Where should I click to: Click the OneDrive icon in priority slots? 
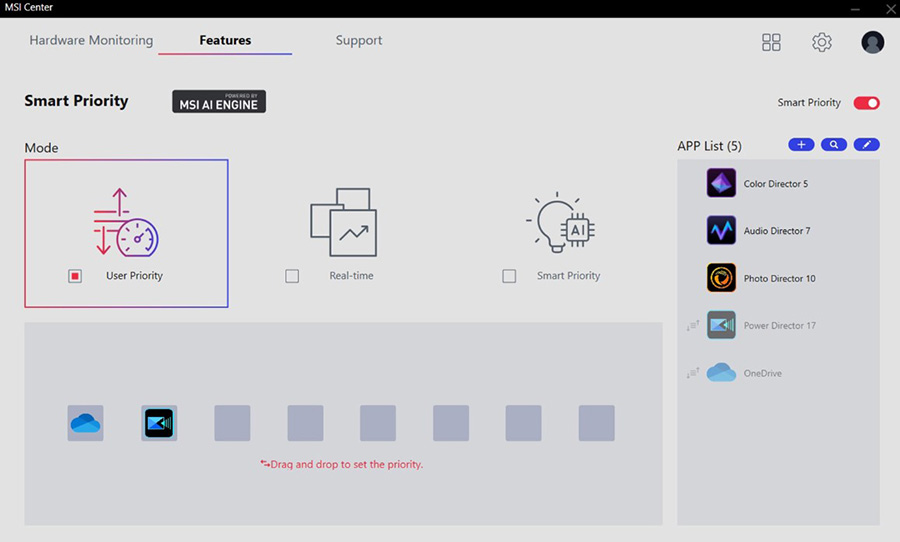86,423
